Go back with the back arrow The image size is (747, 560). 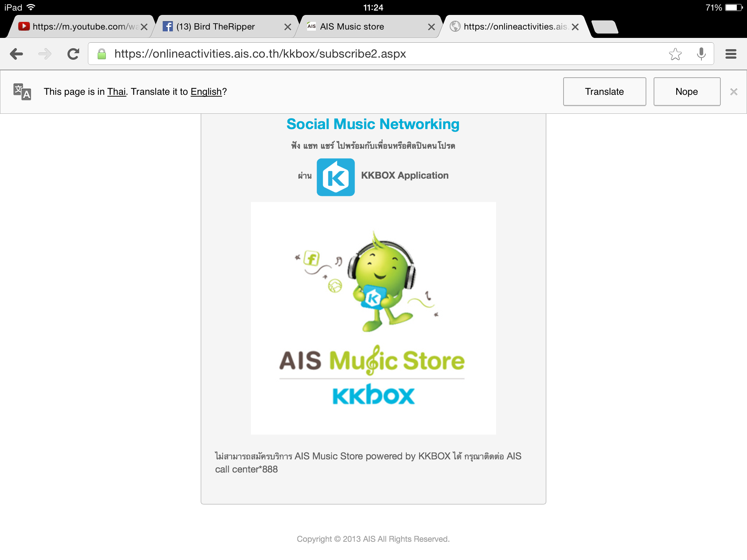coord(16,54)
